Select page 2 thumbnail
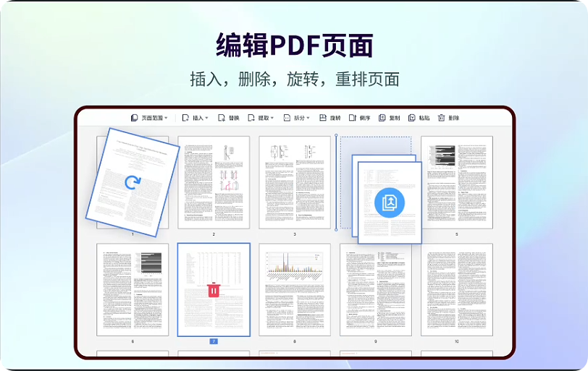This screenshot has width=588, height=371. tap(214, 182)
